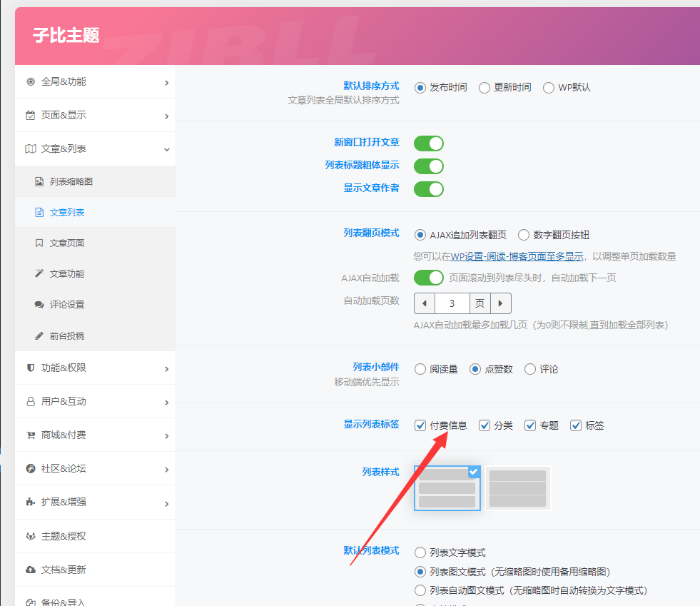Viewport: 700px width, 606px height.
Task: Uncheck the 专题 checkbox
Action: [530, 425]
